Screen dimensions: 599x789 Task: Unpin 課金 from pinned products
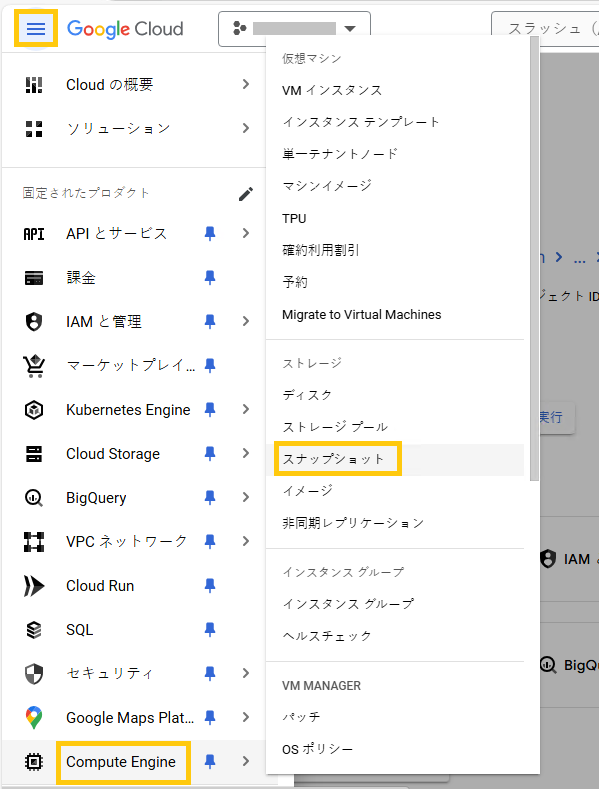coord(210,278)
